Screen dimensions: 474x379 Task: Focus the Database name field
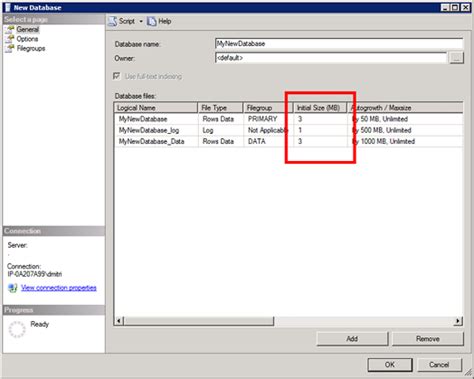point(339,44)
